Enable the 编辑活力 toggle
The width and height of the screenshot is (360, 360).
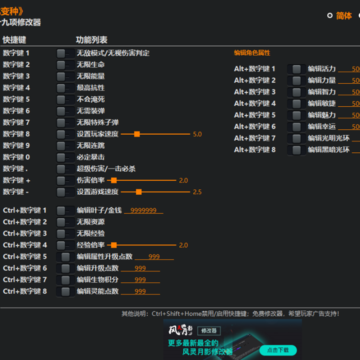[x=296, y=69]
